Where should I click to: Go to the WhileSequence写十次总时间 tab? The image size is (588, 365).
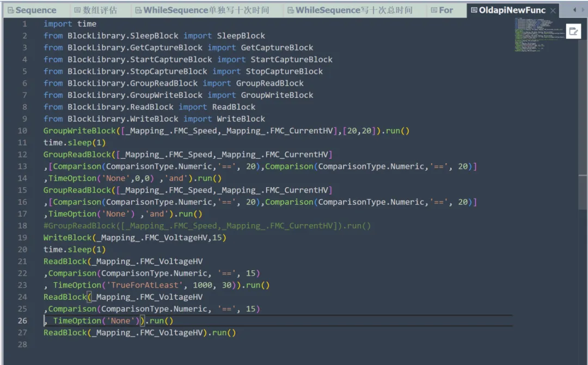click(350, 10)
